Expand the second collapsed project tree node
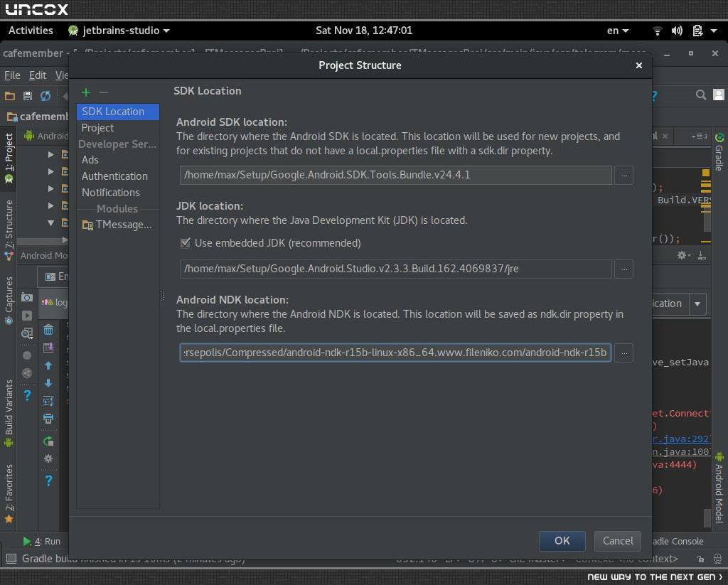 click(50, 171)
